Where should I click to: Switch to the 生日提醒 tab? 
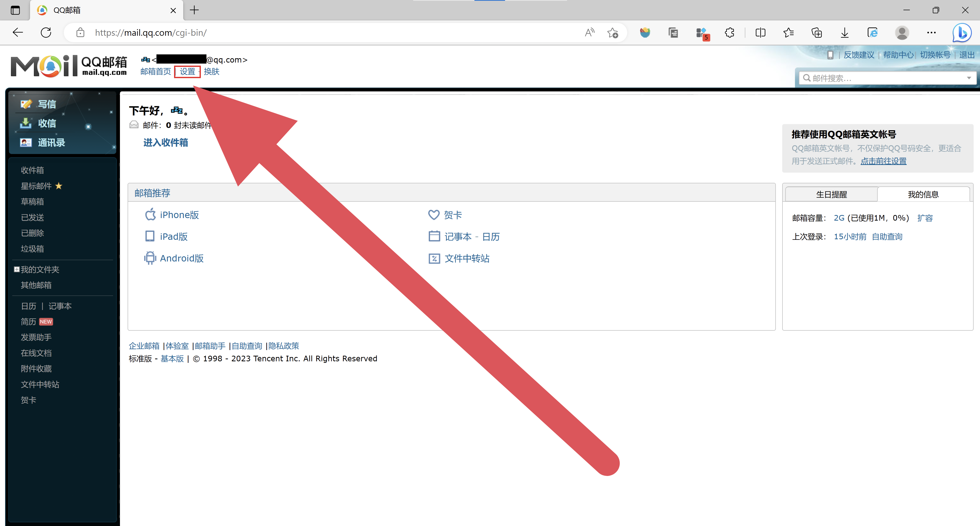pyautogui.click(x=831, y=195)
